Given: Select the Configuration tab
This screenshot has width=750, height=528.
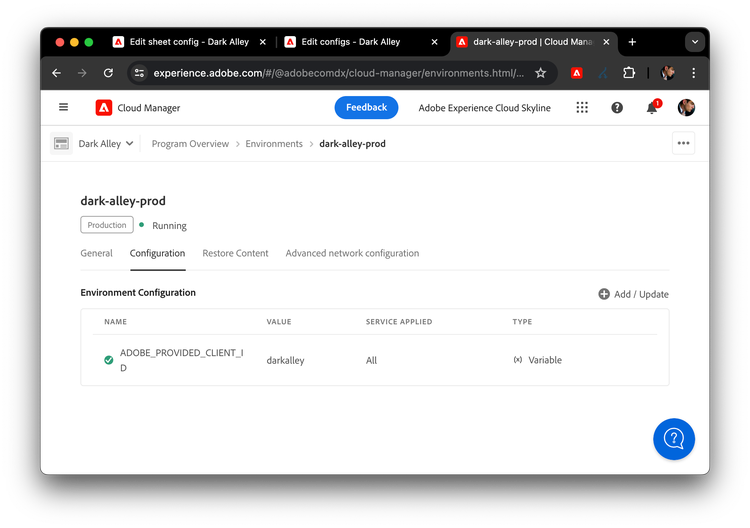Looking at the screenshot, I should click(157, 253).
